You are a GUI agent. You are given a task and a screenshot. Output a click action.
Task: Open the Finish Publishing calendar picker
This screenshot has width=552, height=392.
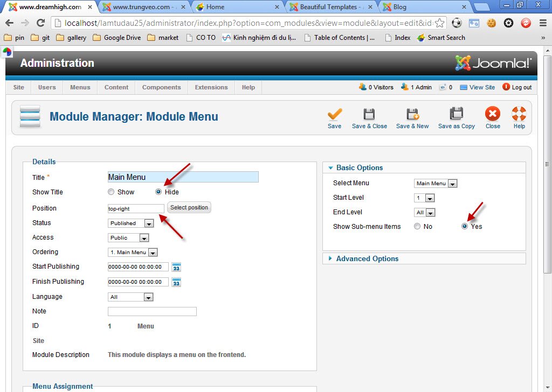(176, 282)
